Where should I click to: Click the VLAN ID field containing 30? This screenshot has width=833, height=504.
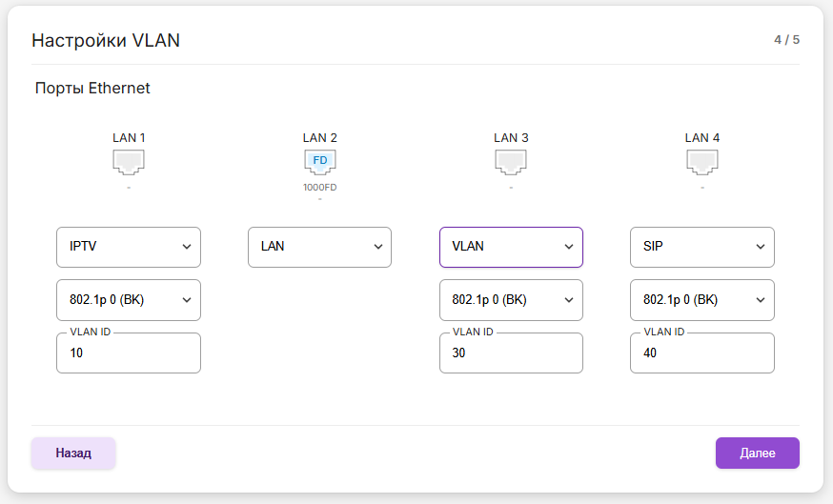(511, 353)
